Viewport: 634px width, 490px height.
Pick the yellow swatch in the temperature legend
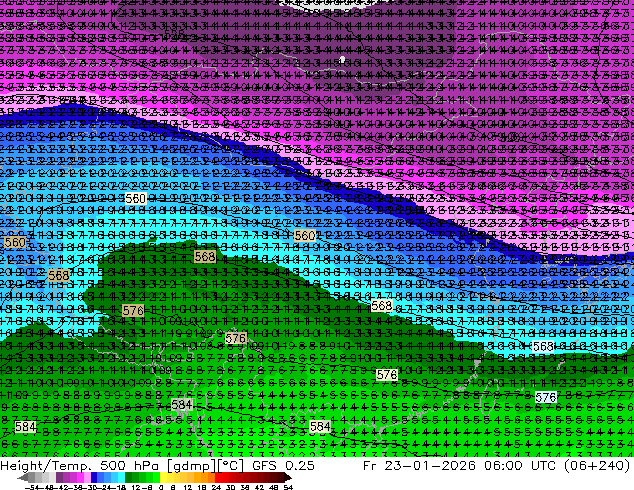click(163, 478)
